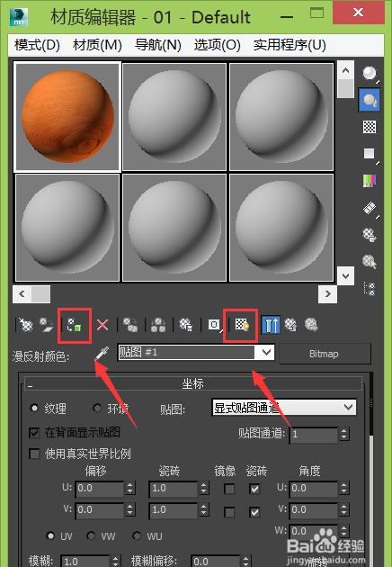Screen dimensions: 392x567
Task: Enable 使用真实世界比例 checkbox
Action: (34, 454)
